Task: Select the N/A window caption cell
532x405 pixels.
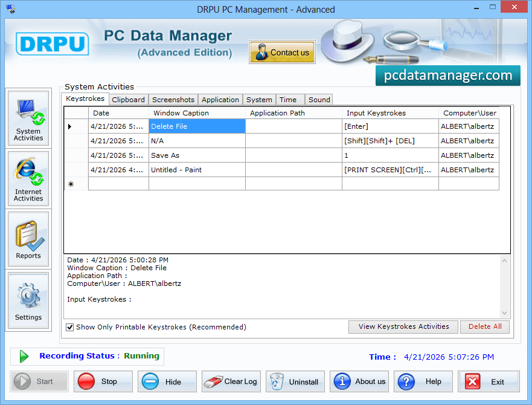Action: (x=197, y=141)
